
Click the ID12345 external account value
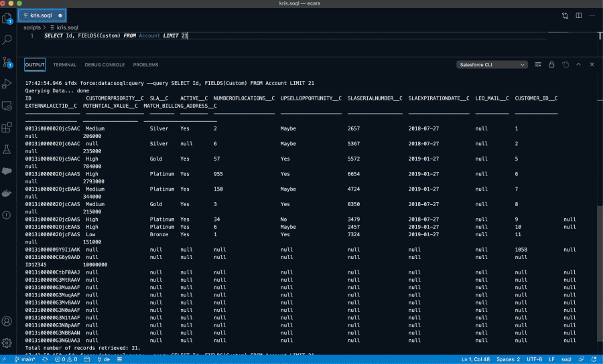[x=36, y=265]
